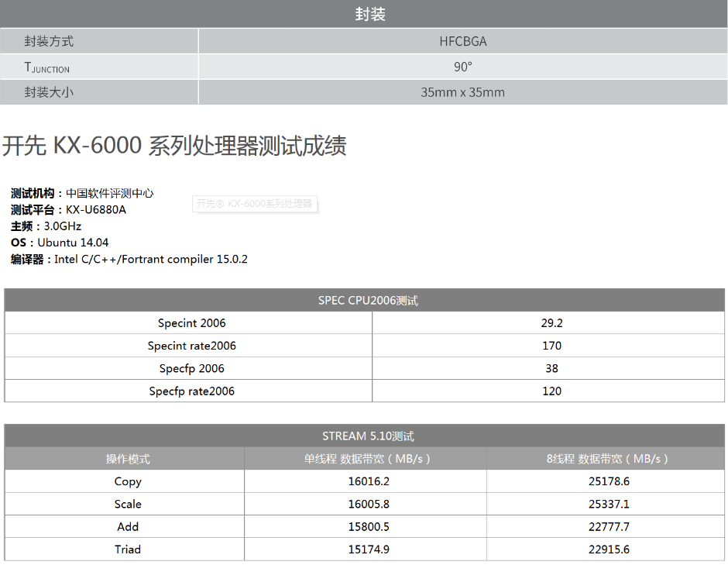Click the "16016.2" value
The width and height of the screenshot is (728, 572).
369,481
